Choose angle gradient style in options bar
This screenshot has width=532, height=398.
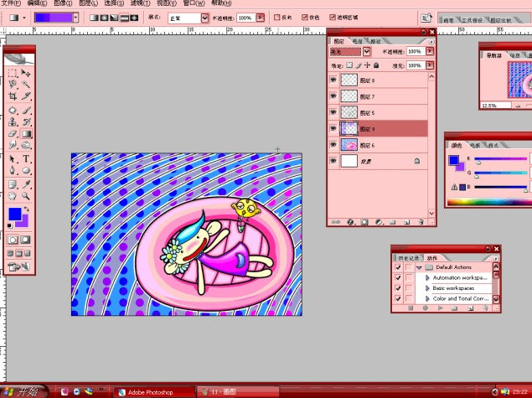(114, 18)
